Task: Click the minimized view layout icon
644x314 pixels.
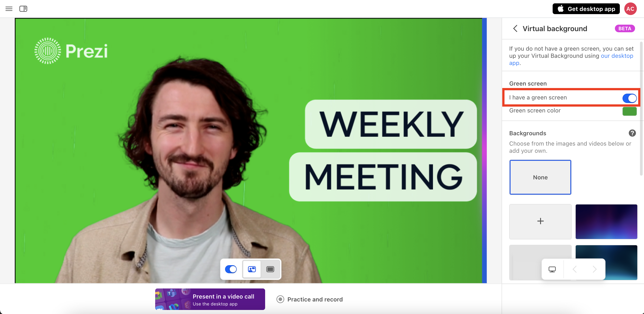Action: point(270,269)
